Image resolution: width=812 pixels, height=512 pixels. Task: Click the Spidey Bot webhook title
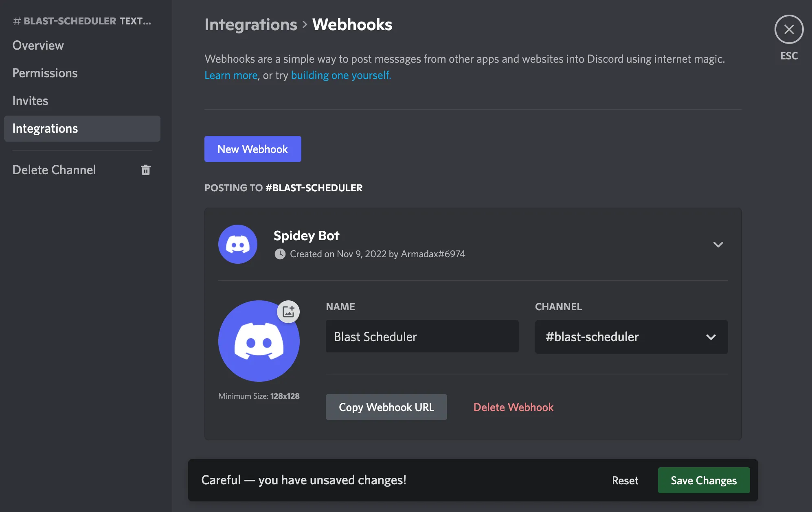tap(306, 236)
